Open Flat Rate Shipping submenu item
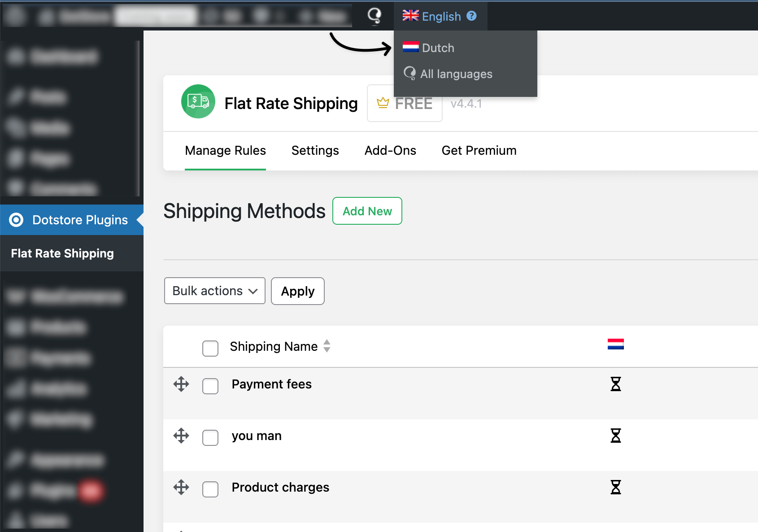Viewport: 758px width, 532px height. point(62,253)
